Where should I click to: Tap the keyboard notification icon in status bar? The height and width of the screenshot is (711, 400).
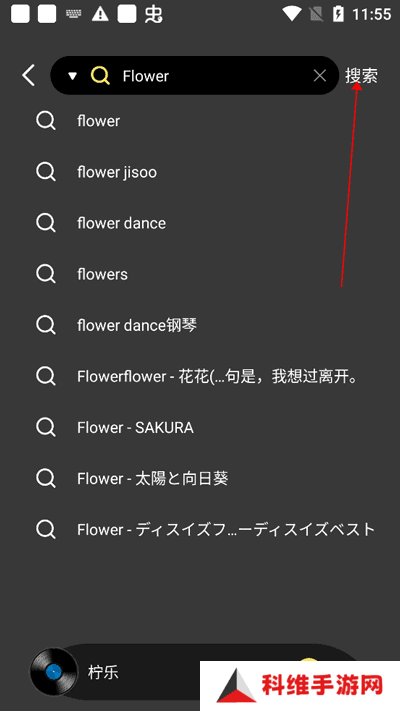click(x=73, y=14)
